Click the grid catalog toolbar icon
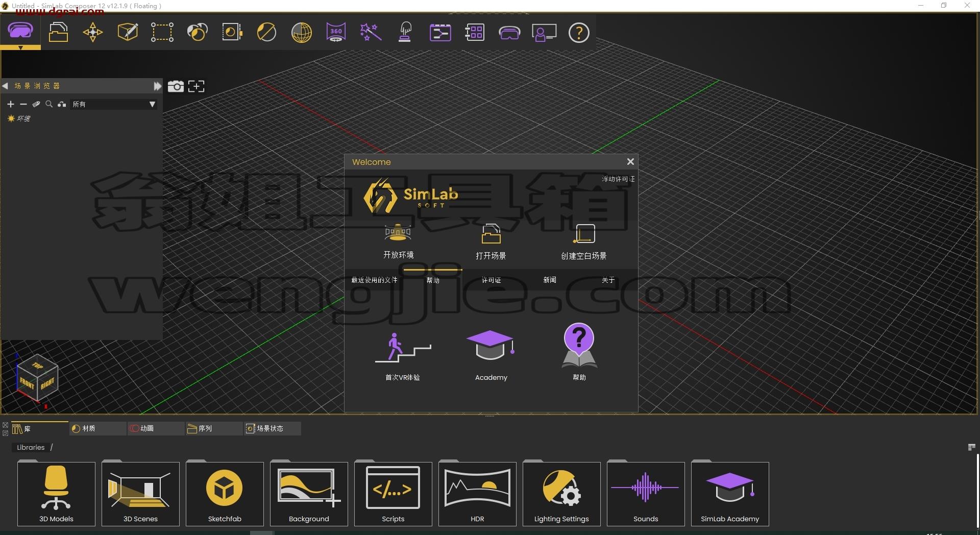The image size is (980, 535). (475, 32)
